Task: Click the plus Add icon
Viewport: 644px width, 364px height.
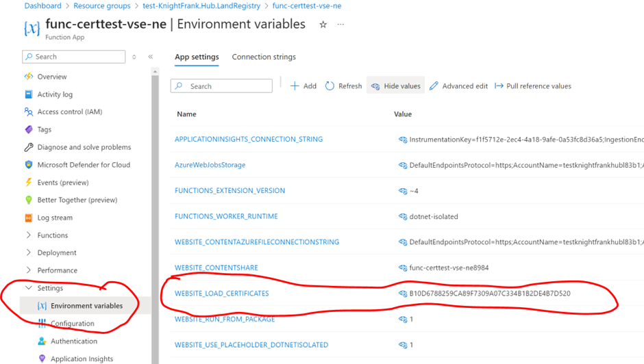Action: [295, 86]
